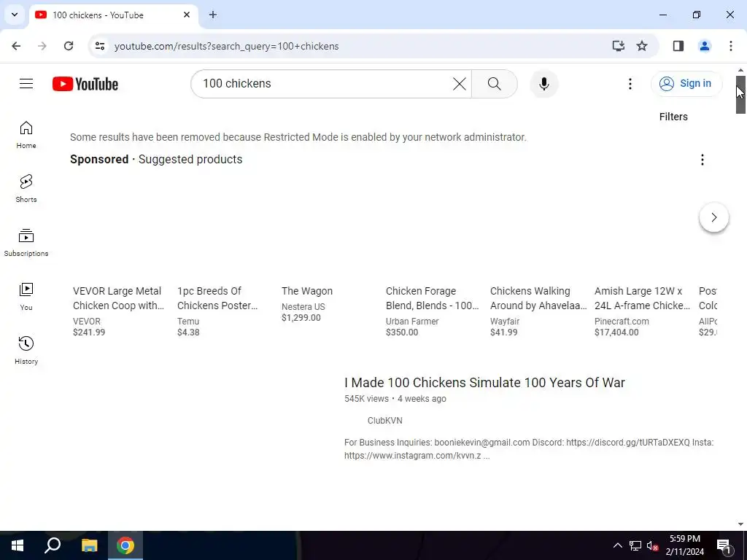Image resolution: width=747 pixels, height=560 pixels.
Task: Open Chicken Forage Blend product
Action: pyautogui.click(x=432, y=298)
